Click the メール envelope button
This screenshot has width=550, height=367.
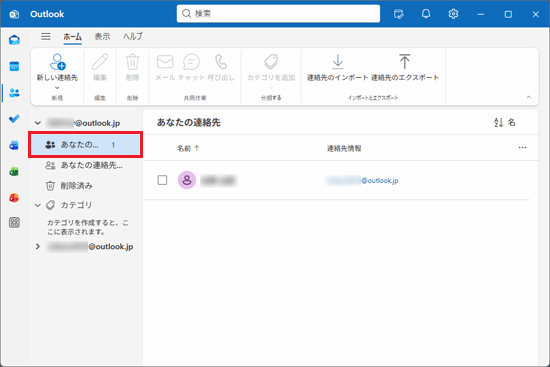click(165, 67)
